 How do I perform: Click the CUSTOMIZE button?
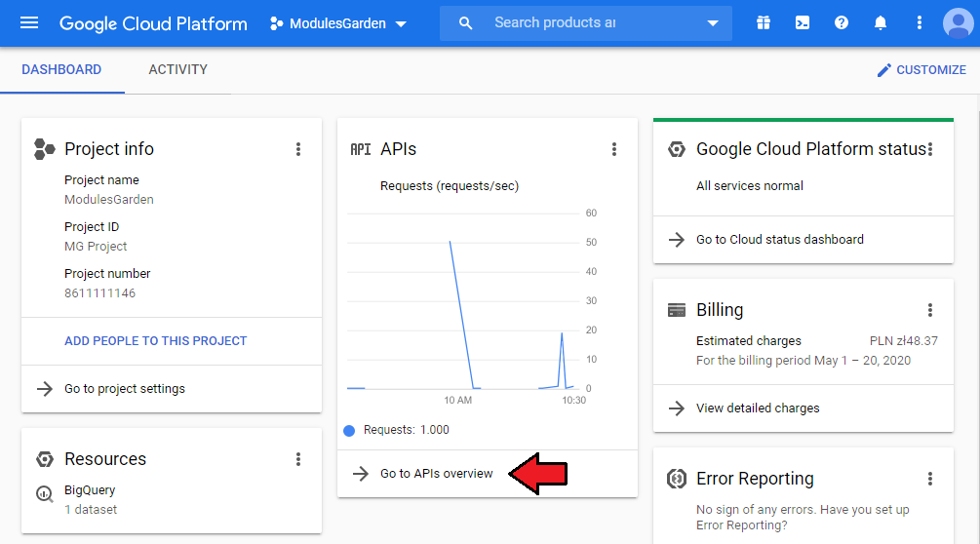(921, 70)
